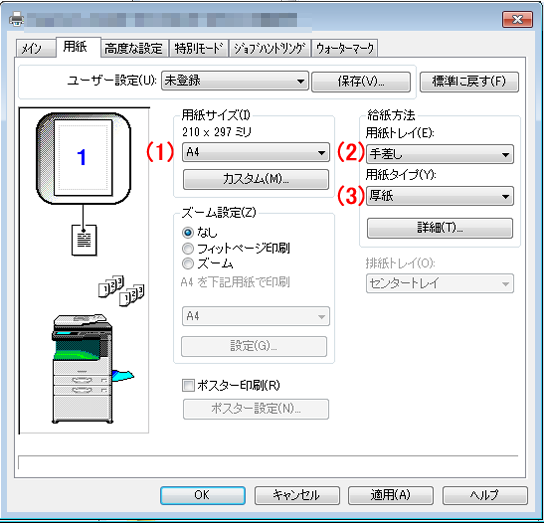Viewport: 544px width, 523px height.
Task: Open the ウォーターマーク tab
Action: 345,49
